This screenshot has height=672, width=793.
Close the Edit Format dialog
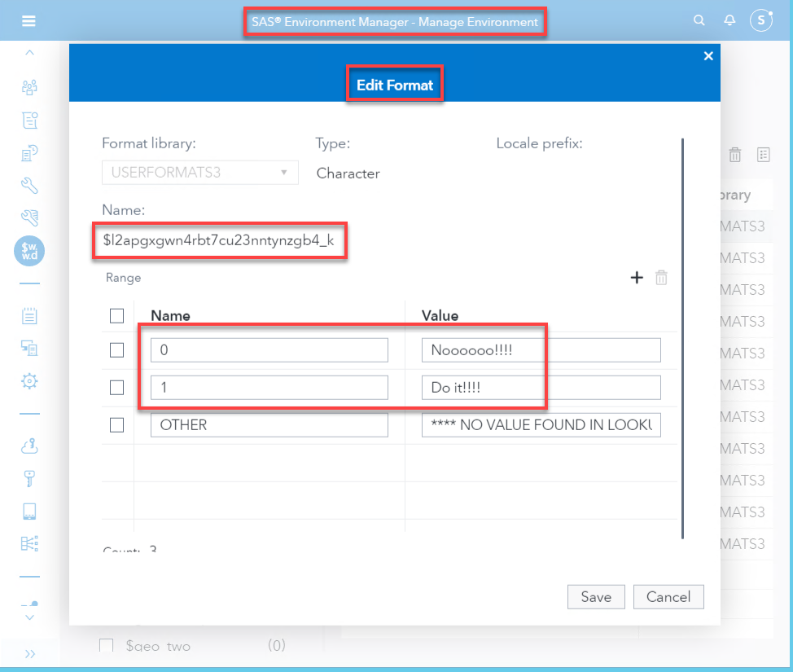pyautogui.click(x=708, y=56)
